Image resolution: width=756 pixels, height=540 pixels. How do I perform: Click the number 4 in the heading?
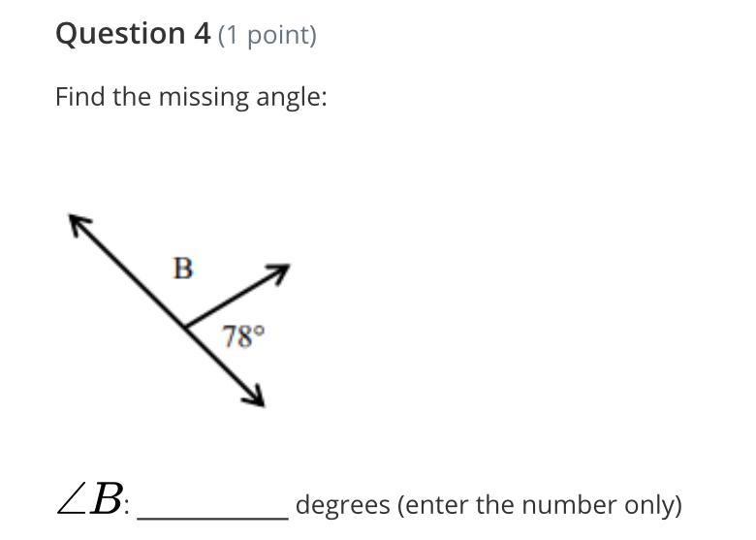[201, 34]
